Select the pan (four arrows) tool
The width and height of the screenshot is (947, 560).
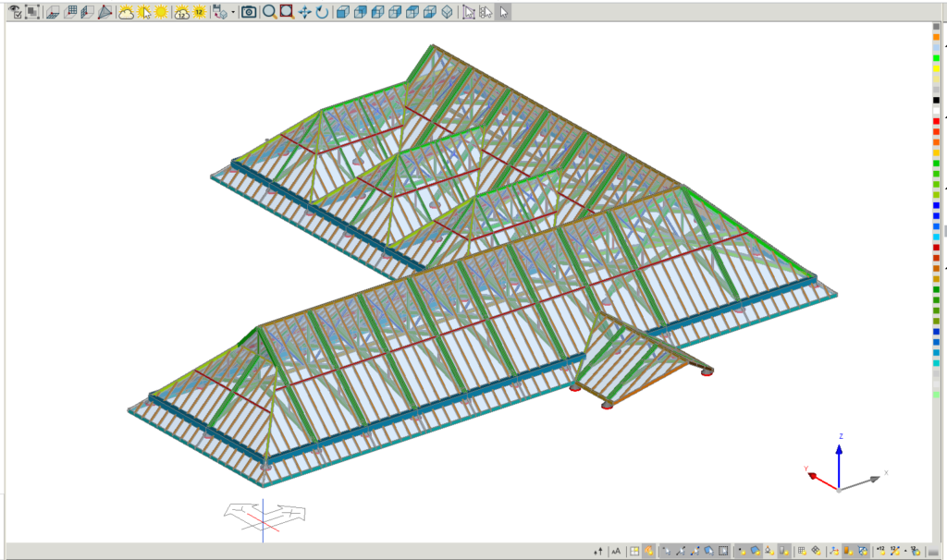click(304, 12)
